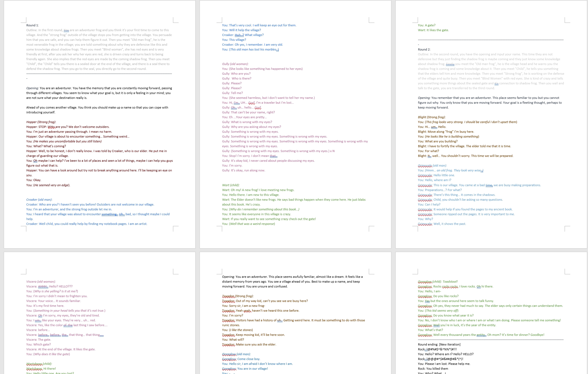
Task: Click 'Gully (old woman):' pink heading
Action: (x=235, y=64)
